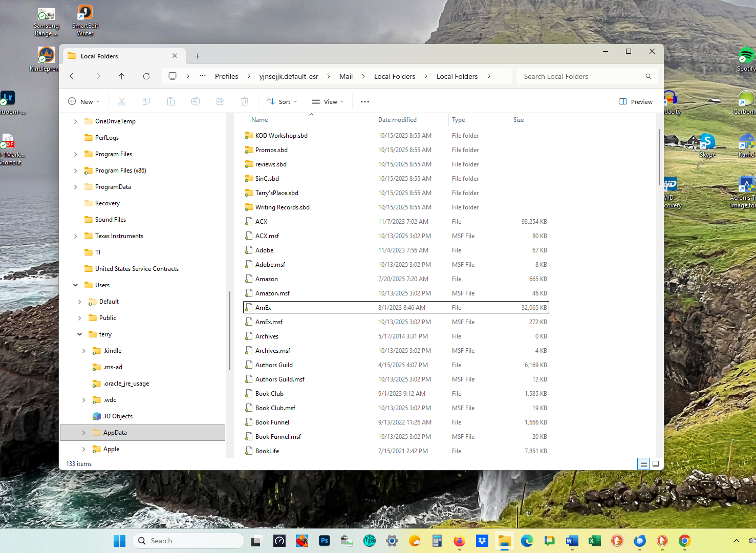756x553 pixels.
Task: Click the Refresh icon beside address bar
Action: coord(146,76)
